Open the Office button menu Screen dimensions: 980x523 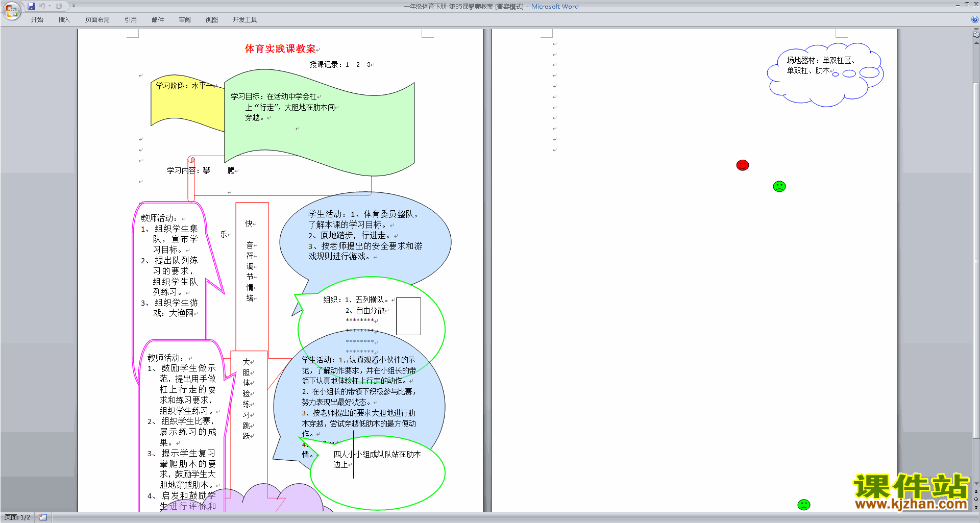tap(11, 11)
